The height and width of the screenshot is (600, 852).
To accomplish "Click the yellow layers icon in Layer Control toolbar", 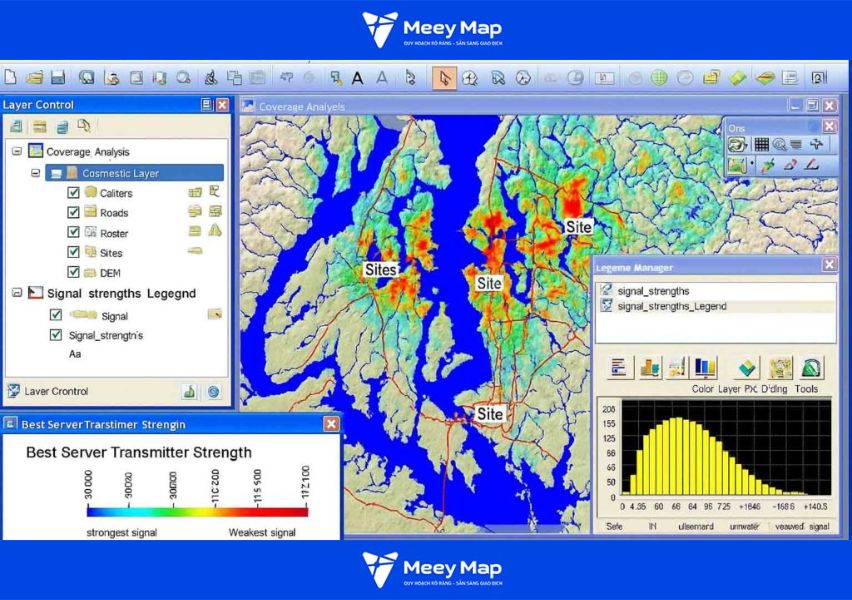I will coord(40,127).
